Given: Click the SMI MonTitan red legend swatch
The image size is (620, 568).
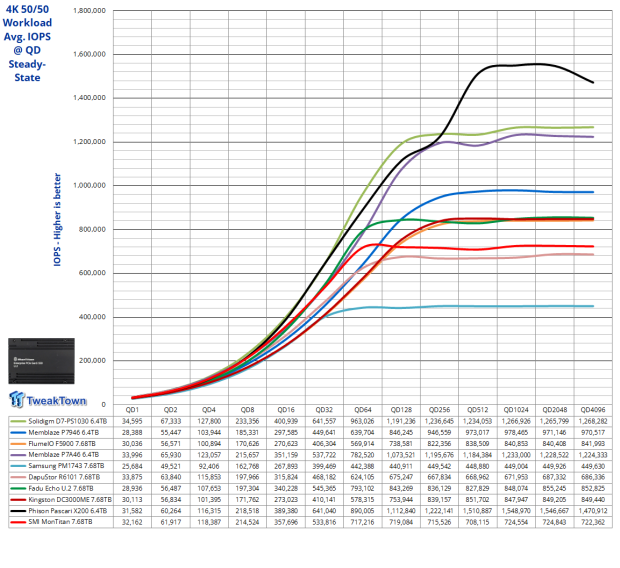Looking at the screenshot, I should coord(18,522).
